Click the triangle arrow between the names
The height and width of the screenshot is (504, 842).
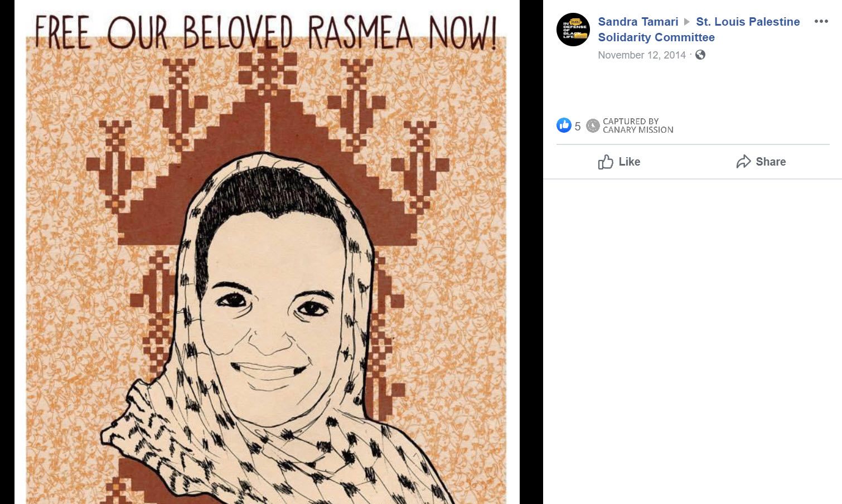tap(687, 22)
